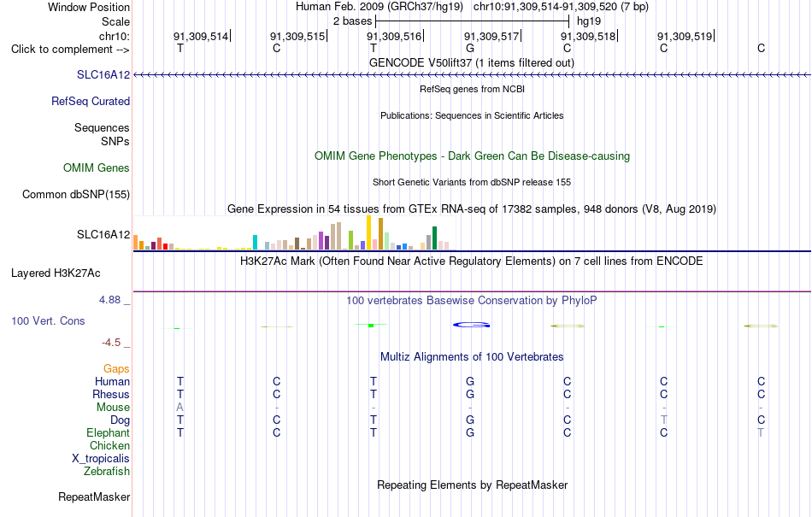Click the SNPs publications track label
Screen dimensions: 812x517
point(115,141)
